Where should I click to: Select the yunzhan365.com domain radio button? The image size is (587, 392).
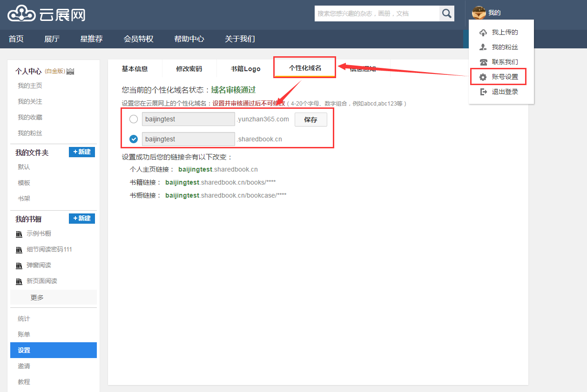coord(134,119)
